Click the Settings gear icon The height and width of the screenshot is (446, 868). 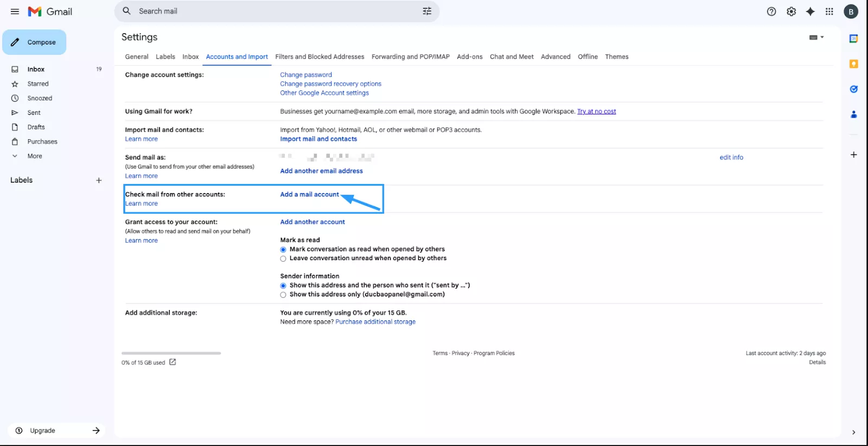tap(791, 11)
